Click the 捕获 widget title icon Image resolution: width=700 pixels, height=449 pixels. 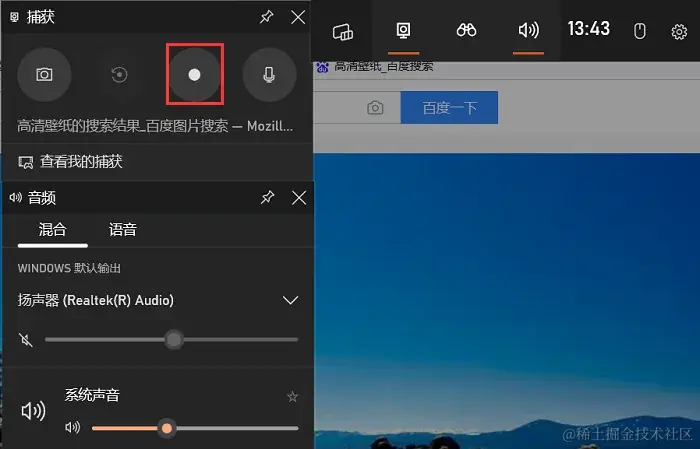click(15, 17)
